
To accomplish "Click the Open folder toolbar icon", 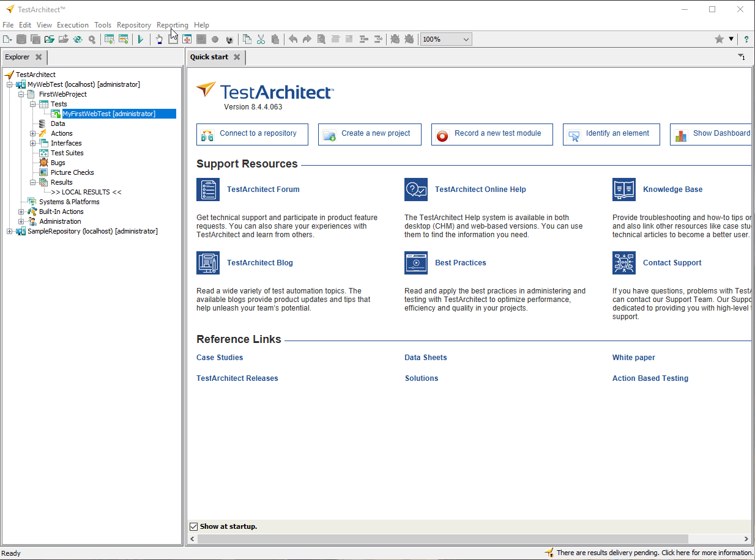I will coord(50,39).
